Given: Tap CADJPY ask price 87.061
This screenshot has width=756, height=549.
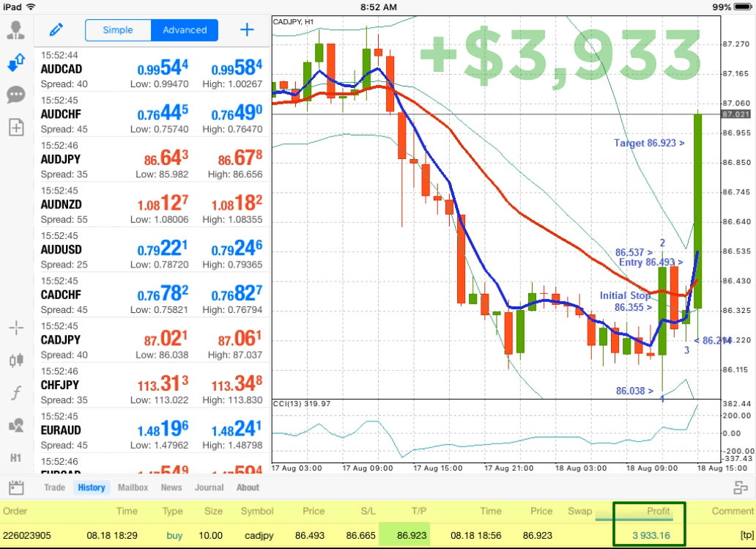Looking at the screenshot, I should click(240, 339).
